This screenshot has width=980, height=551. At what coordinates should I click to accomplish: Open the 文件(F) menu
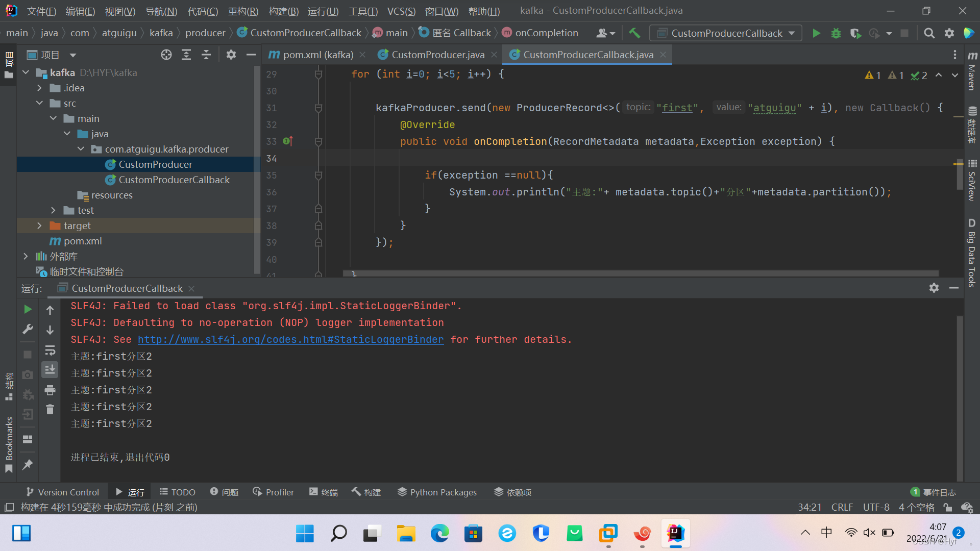(41, 11)
